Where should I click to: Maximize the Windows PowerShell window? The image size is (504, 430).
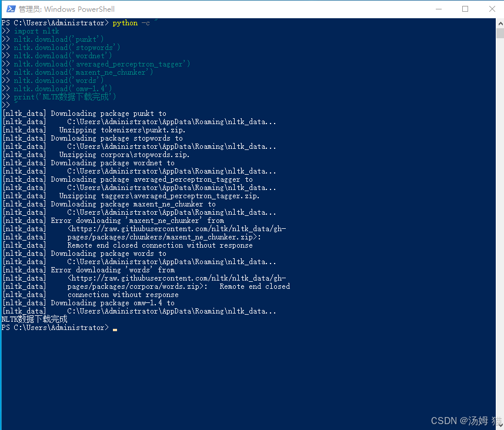click(465, 9)
